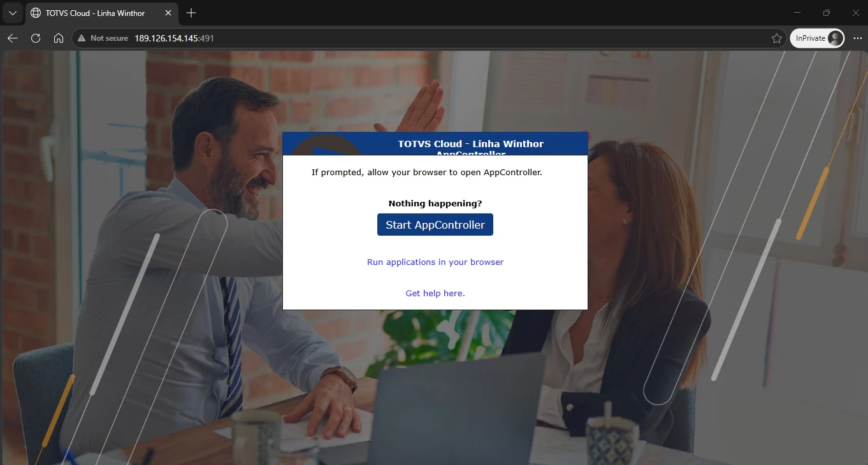Click the globe favicon on the tab
868x465 pixels.
tap(36, 13)
